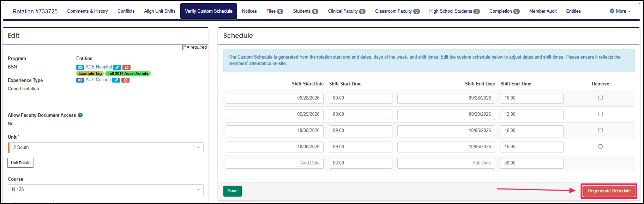Open the Students tab
The image size is (644, 204).
point(305,11)
